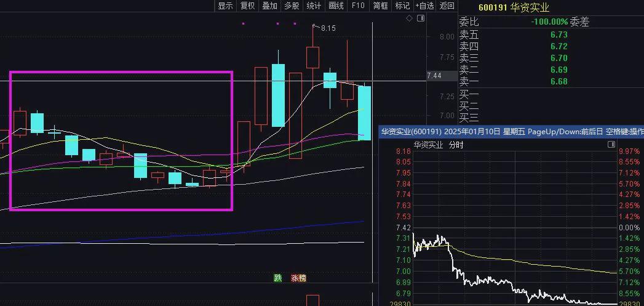Click the stock title 600191 华资实业
The width and height of the screenshot is (644, 306).
click(x=514, y=7)
